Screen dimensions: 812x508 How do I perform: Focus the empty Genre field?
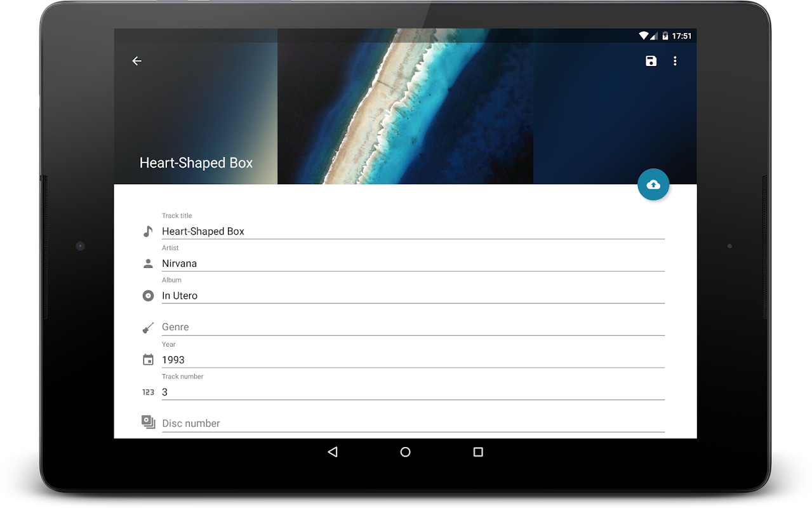(413, 327)
